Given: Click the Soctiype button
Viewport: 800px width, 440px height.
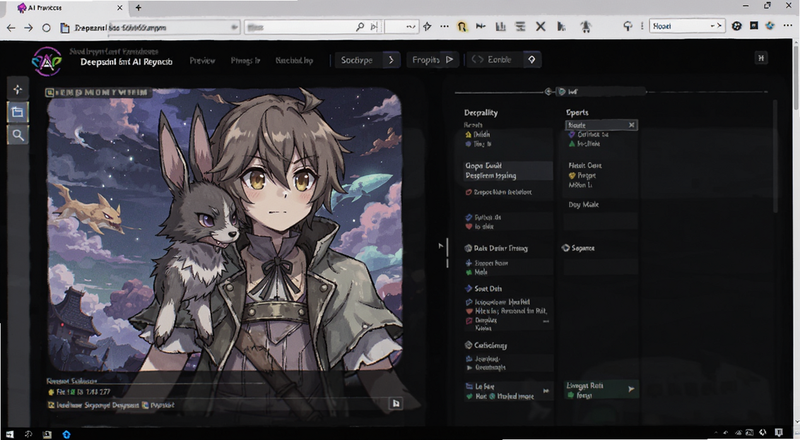Looking at the screenshot, I should point(357,60).
